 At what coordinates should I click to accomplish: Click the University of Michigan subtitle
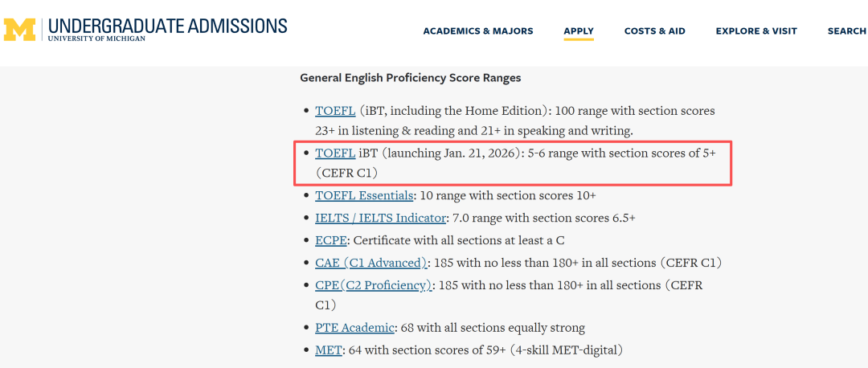click(96, 39)
